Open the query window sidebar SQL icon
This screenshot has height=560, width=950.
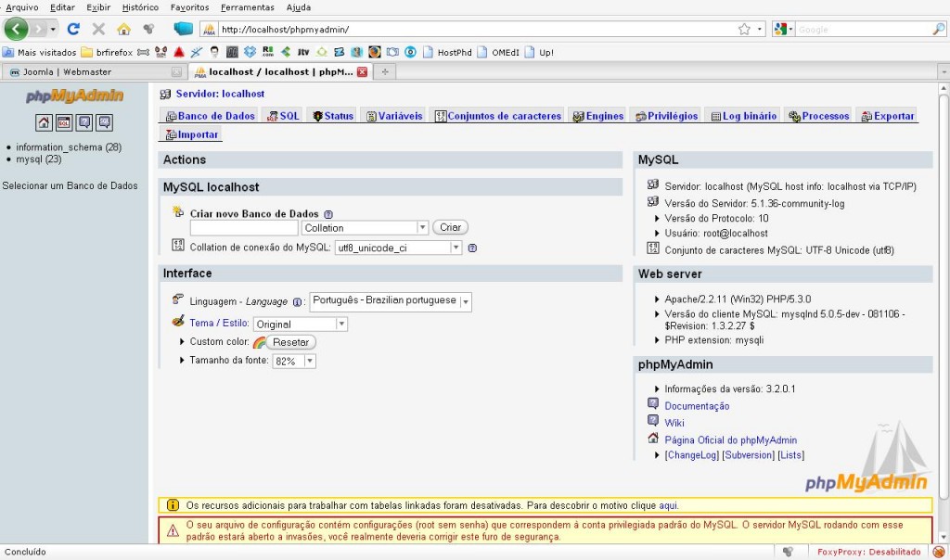pyautogui.click(x=64, y=123)
